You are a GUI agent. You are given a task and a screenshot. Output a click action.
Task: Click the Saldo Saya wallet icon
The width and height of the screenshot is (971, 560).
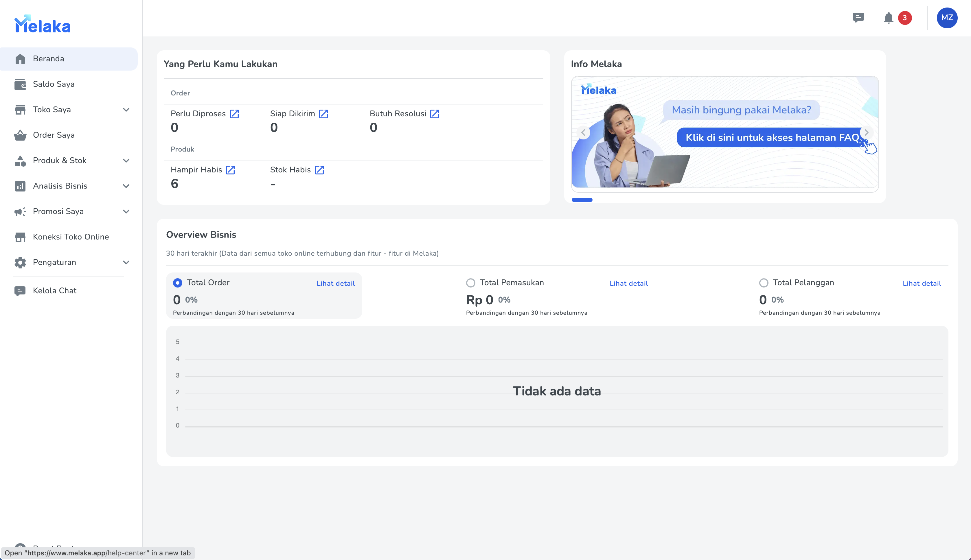20,84
